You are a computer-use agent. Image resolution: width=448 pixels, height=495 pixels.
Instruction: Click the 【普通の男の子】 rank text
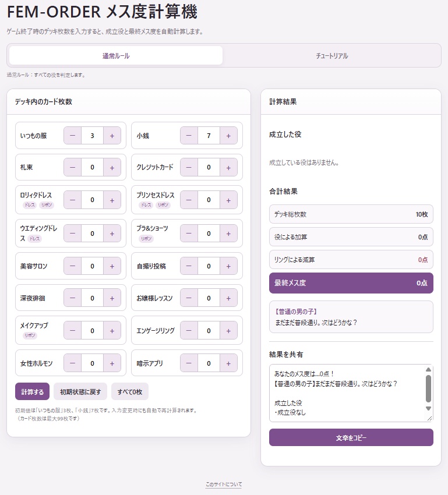296,312
